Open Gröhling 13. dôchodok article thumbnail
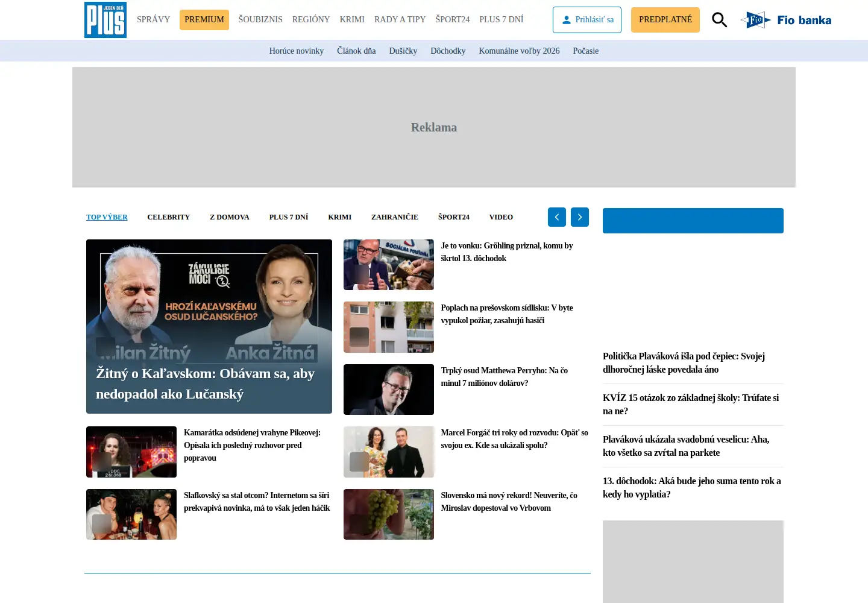Screen dimensions: 868x603 [389, 265]
